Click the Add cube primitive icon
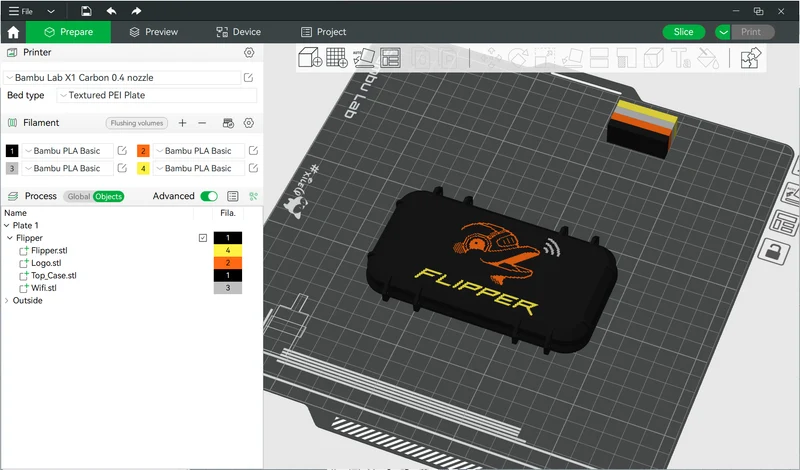 tap(310, 58)
